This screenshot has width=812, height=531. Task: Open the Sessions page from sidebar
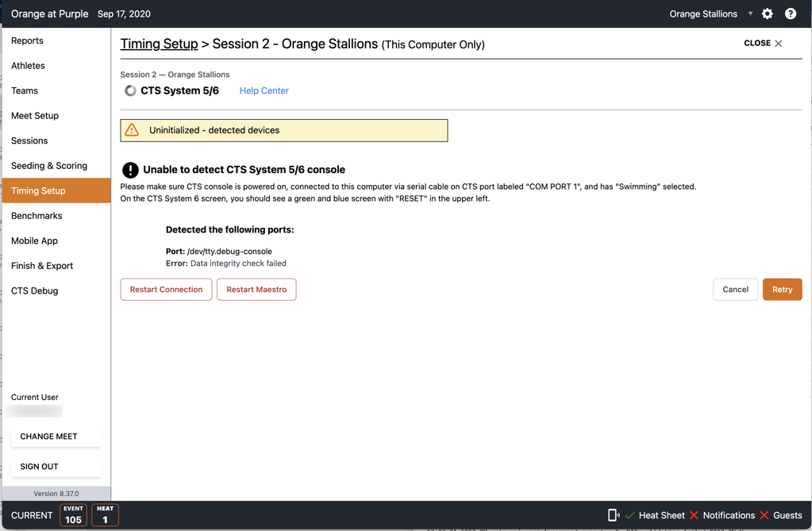29,140
